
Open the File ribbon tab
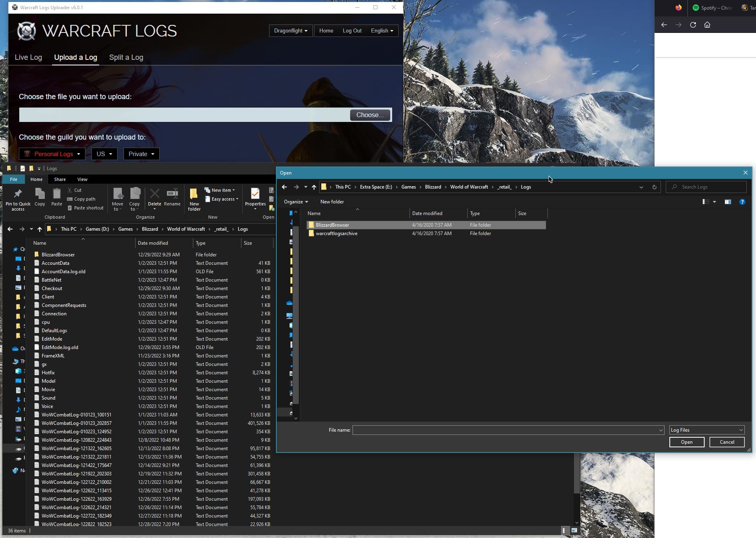(x=14, y=179)
